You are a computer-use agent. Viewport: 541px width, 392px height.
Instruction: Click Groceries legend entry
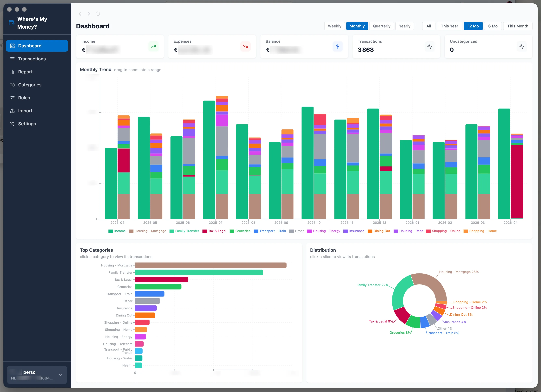240,231
